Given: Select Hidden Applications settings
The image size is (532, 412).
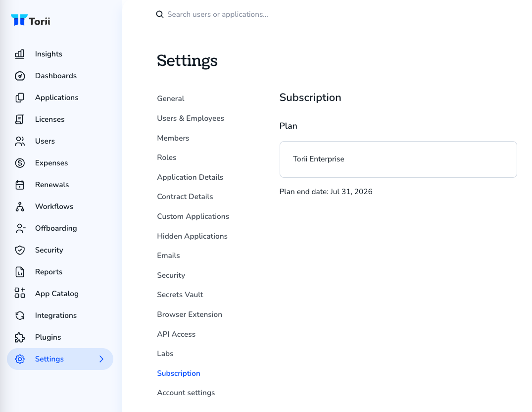Looking at the screenshot, I should tap(192, 236).
